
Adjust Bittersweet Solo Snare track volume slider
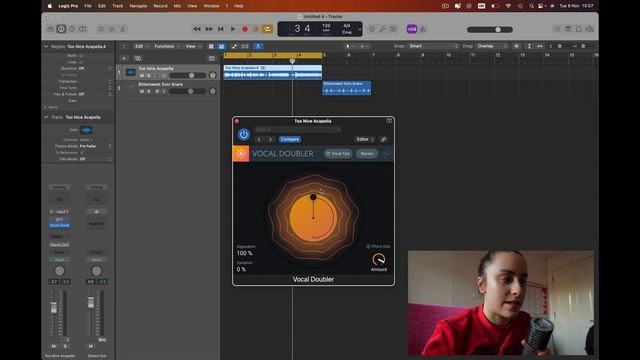pyautogui.click(x=188, y=91)
